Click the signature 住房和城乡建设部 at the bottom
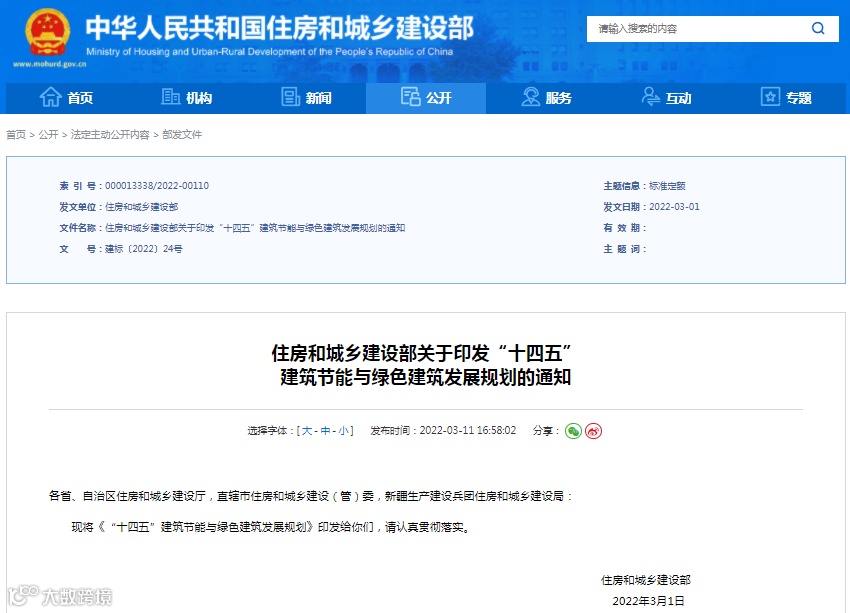 pyautogui.click(x=646, y=580)
